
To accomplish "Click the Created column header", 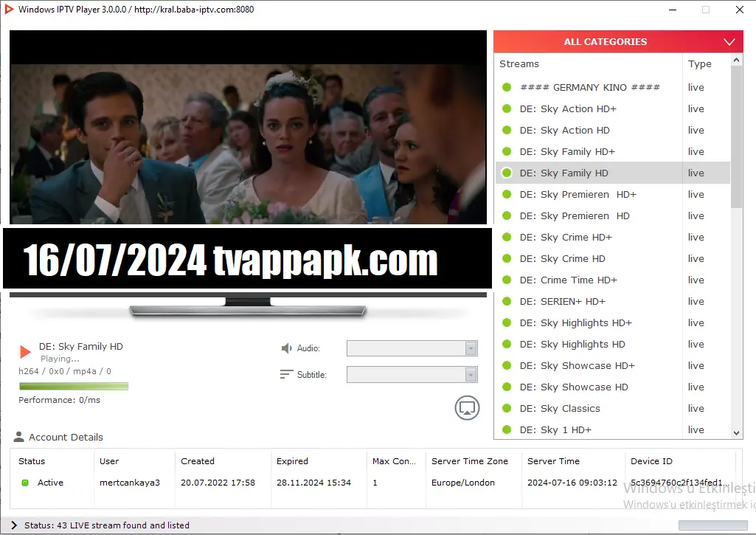I will pos(198,461).
